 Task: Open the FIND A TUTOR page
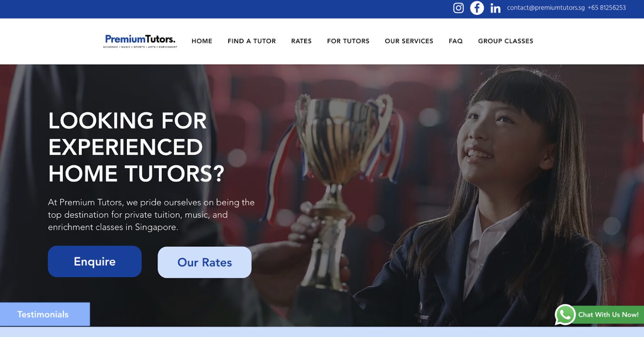tap(252, 41)
